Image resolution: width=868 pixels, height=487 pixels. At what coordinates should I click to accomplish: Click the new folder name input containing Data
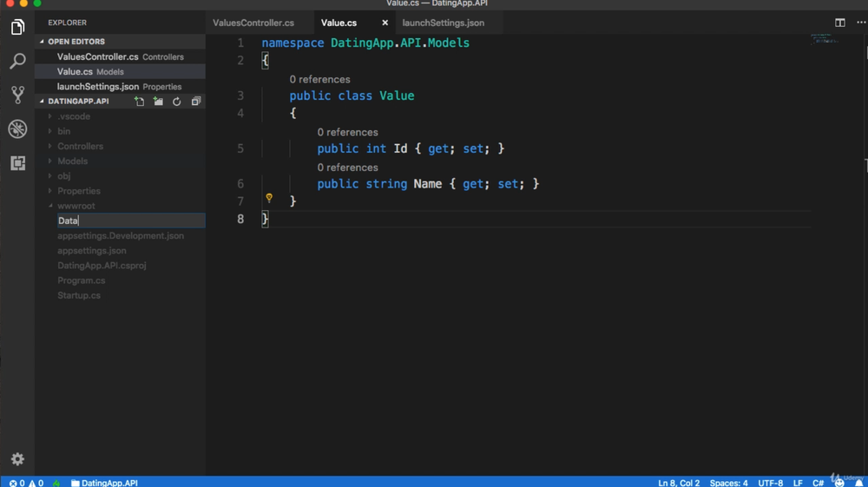131,220
